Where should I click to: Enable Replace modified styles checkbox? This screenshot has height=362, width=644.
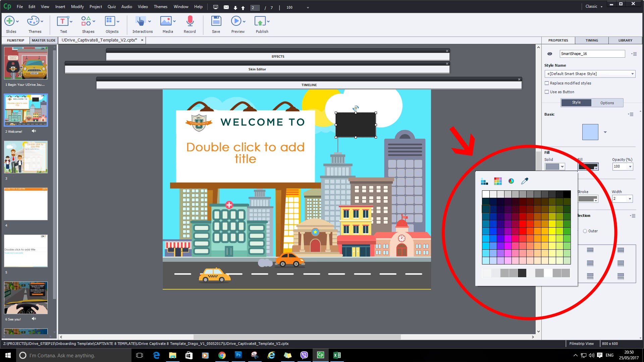coord(547,83)
